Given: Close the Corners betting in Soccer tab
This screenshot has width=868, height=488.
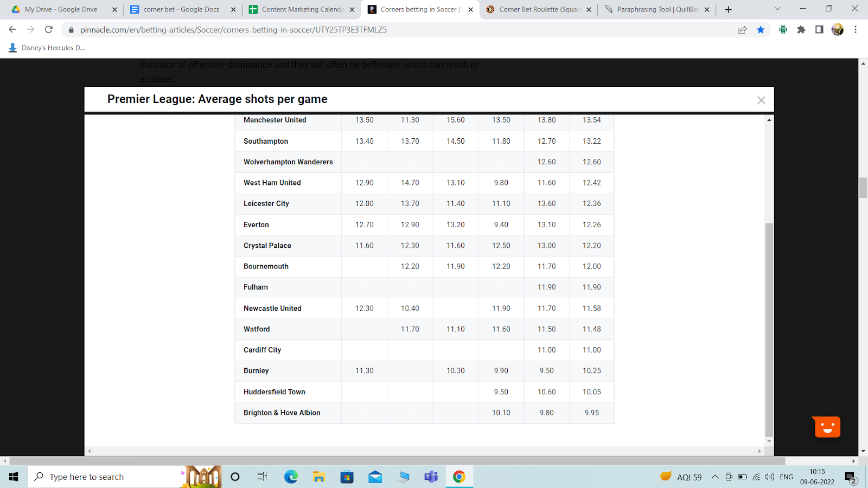Looking at the screenshot, I should pyautogui.click(x=470, y=10).
